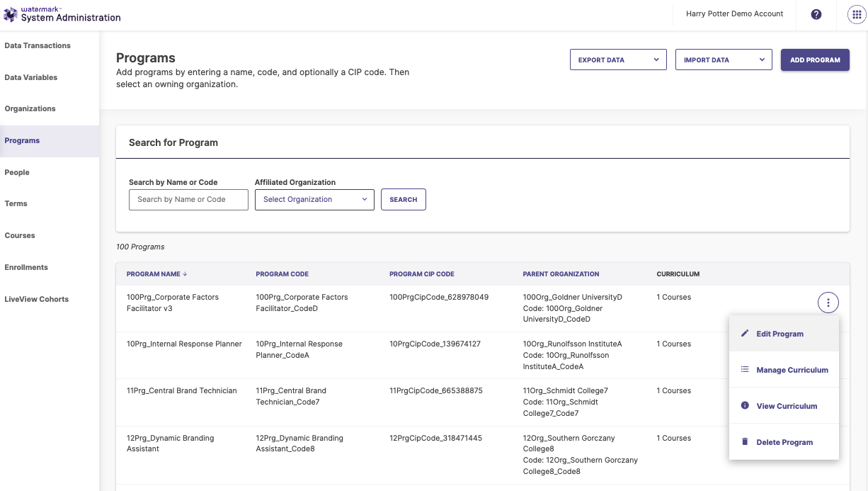Open LiveView Cohorts in the sidebar
868x491 pixels.
pyautogui.click(x=37, y=299)
